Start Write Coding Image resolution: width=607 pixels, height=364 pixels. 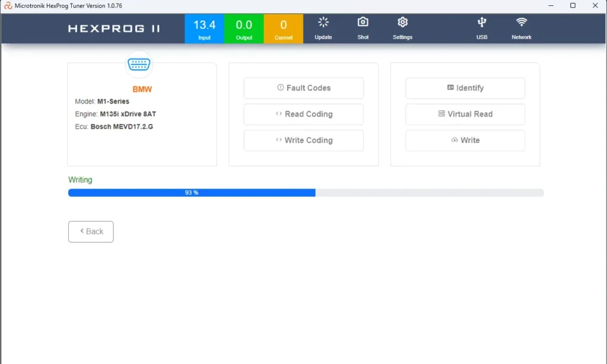303,141
